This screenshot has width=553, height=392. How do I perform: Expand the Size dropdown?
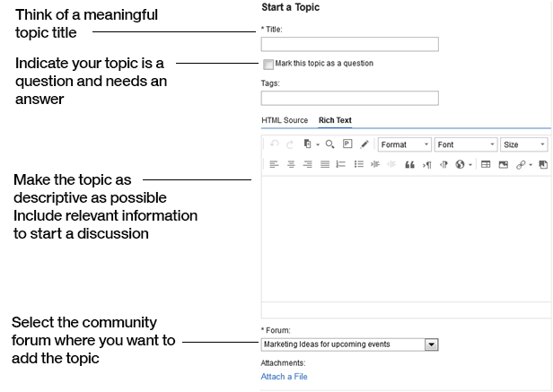point(523,144)
